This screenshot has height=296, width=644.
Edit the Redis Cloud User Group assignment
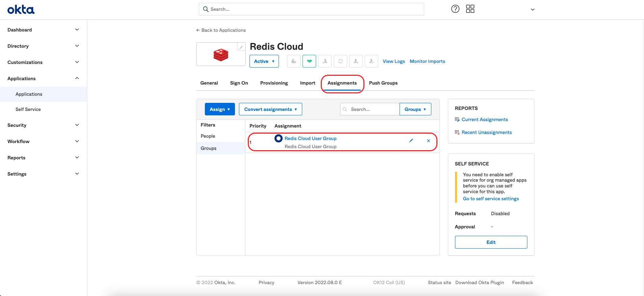411,141
